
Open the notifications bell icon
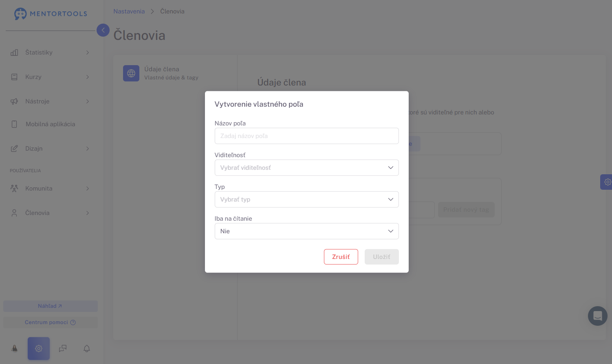[x=87, y=349]
